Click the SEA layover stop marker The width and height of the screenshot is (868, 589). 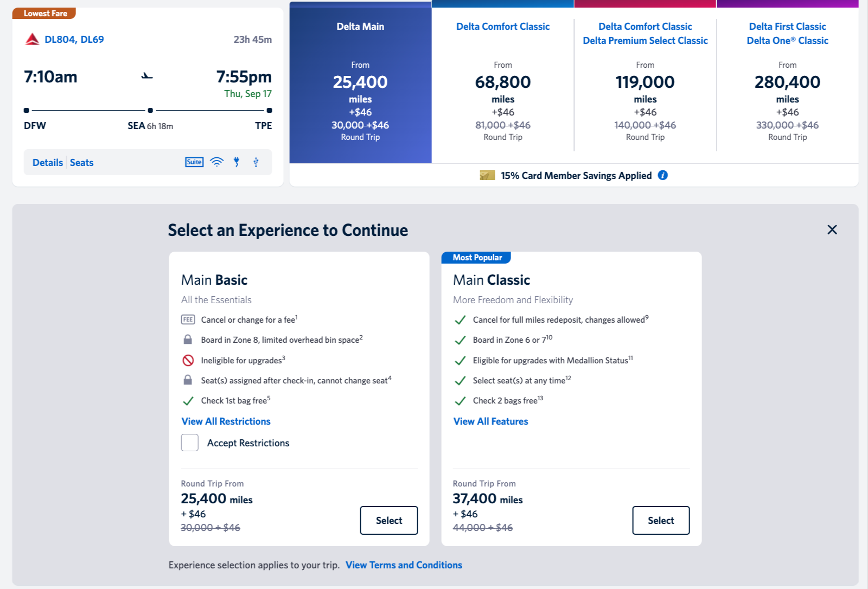[150, 110]
